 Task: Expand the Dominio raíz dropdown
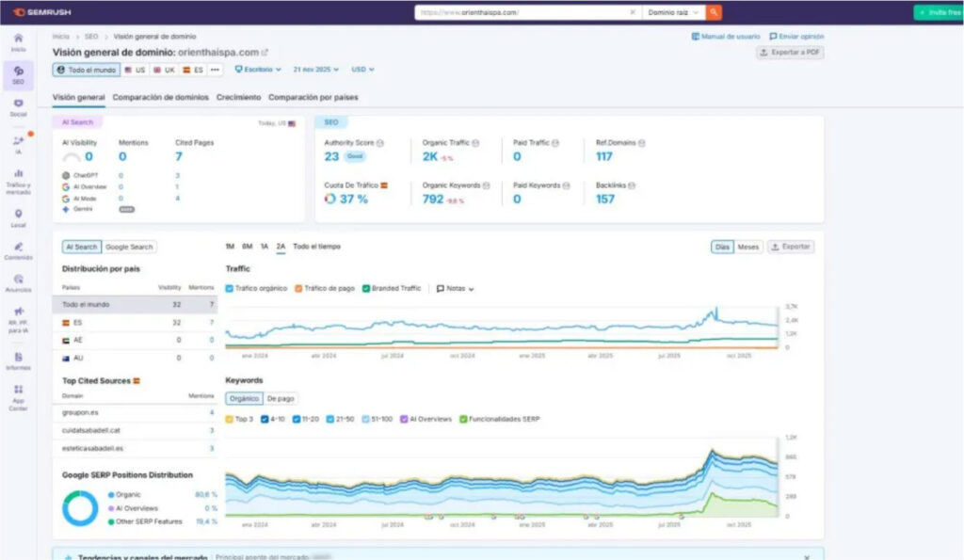tap(673, 12)
